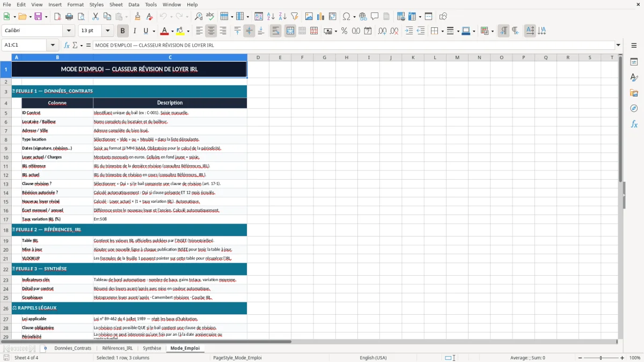The image size is (644, 362).
Task: Open the Font Size dropdown list
Action: [x=107, y=31]
